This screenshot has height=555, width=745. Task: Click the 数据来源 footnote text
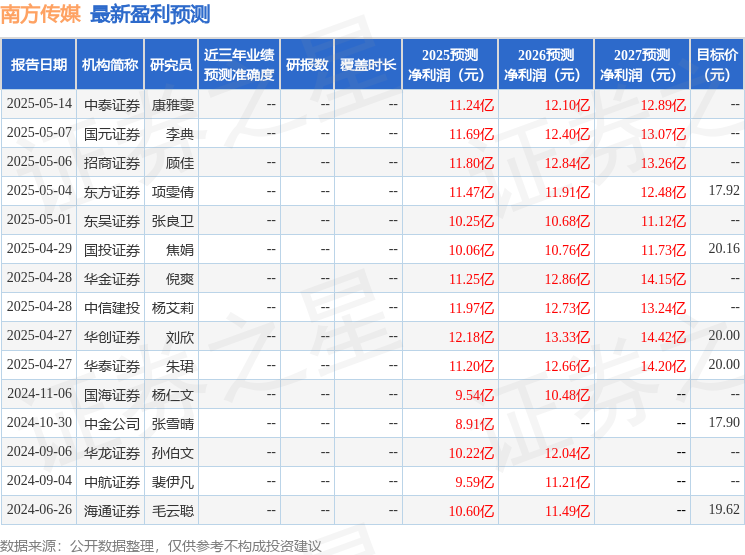(161, 546)
